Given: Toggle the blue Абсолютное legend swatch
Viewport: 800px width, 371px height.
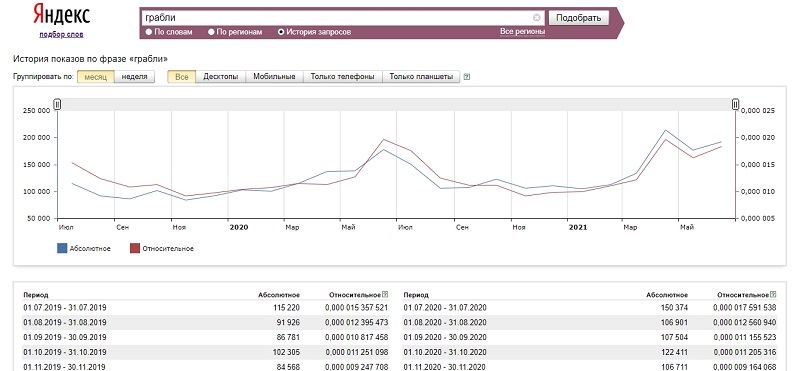Looking at the screenshot, I should point(62,249).
